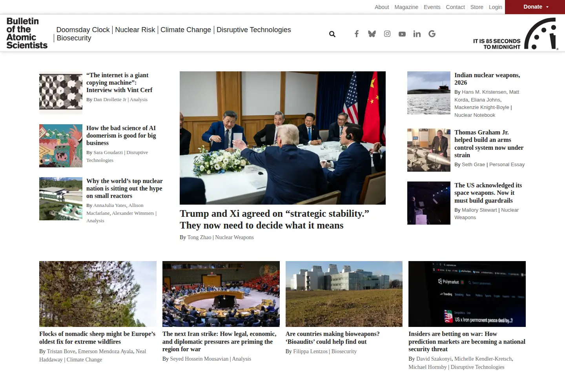Open the bioweapons 'Bioaudits' article headline
This screenshot has width=565, height=392.
332,338
